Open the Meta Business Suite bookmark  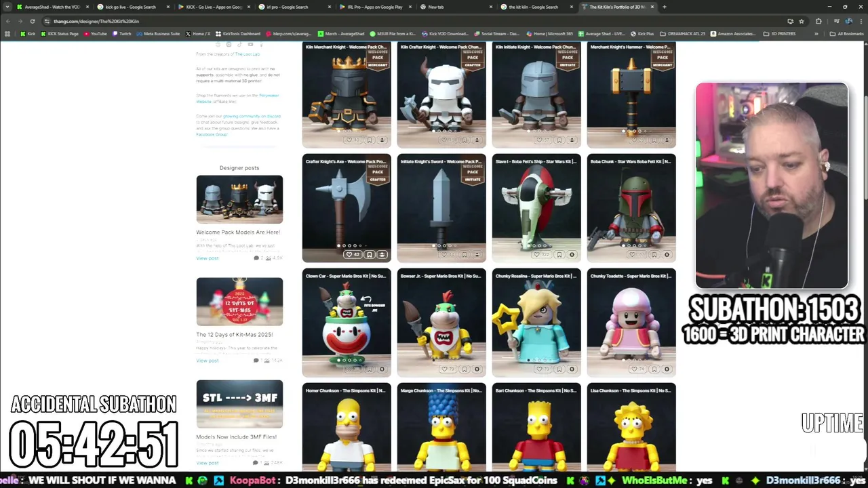pyautogui.click(x=158, y=33)
